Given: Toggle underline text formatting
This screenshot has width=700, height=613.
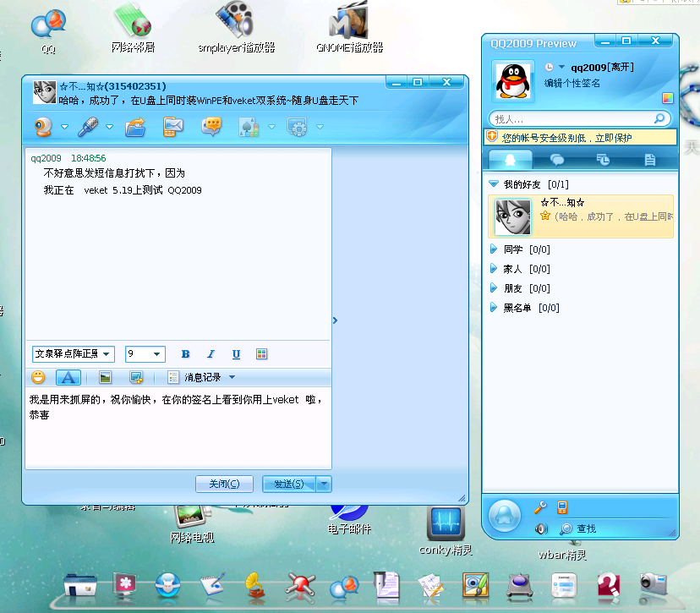Looking at the screenshot, I should click(236, 354).
